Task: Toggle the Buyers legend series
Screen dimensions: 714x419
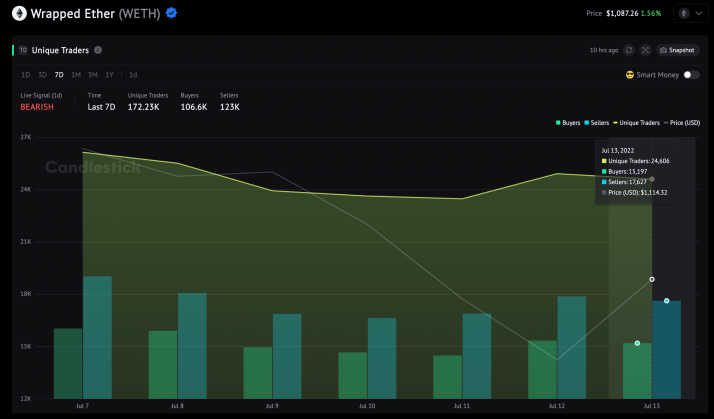Action: tap(568, 123)
